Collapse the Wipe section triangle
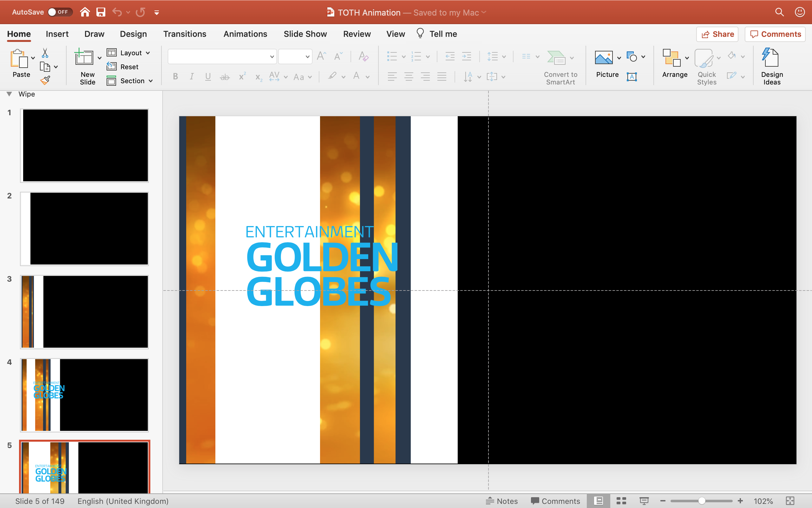 click(x=10, y=94)
